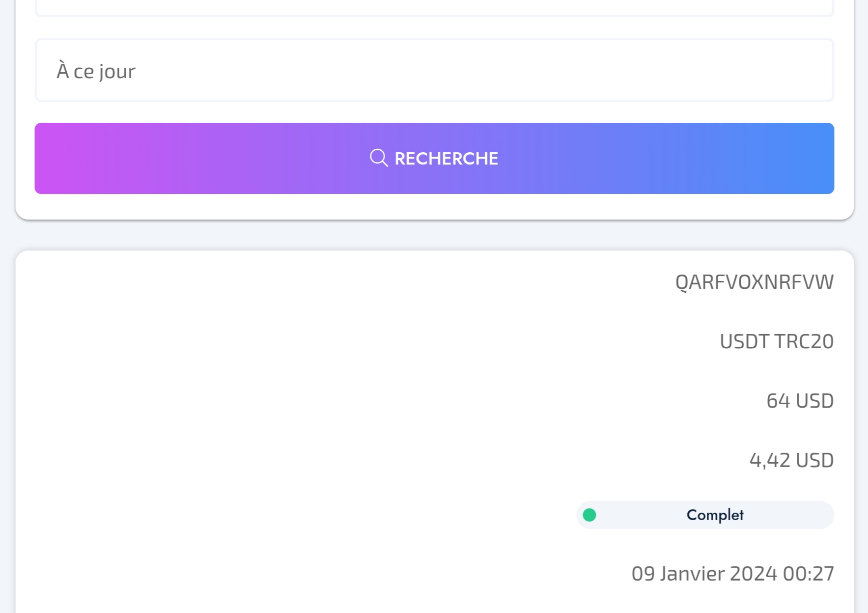Click the date '09 Janvier 2024 00:27'
The height and width of the screenshot is (613, 868).
coord(732,574)
